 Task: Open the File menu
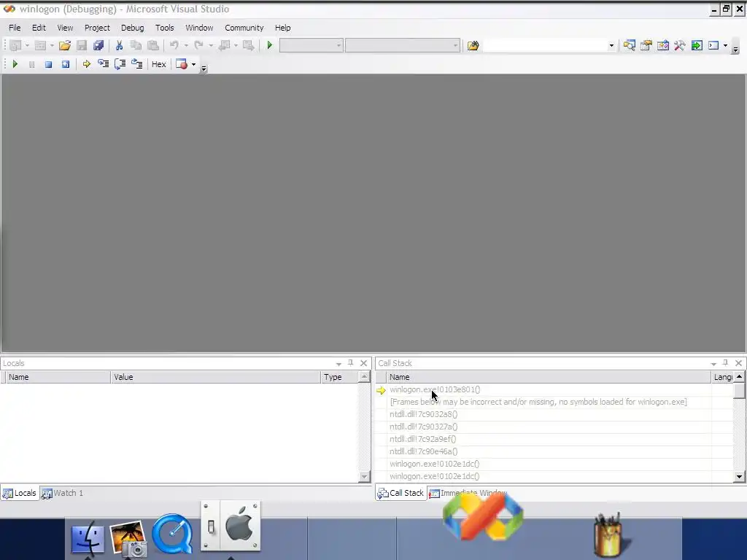(x=15, y=28)
